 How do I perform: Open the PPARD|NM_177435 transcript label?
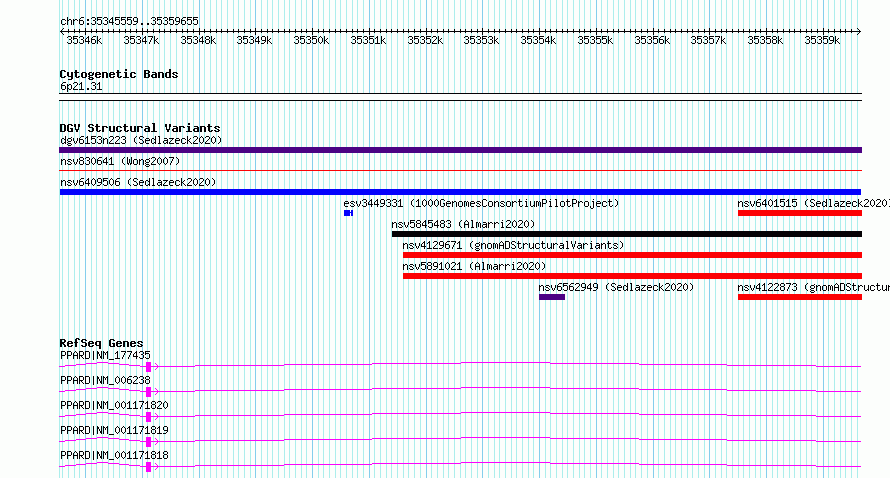tap(106, 355)
